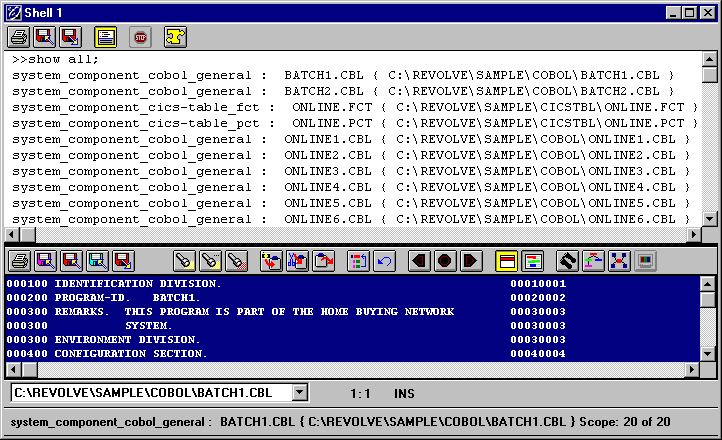Image resolution: width=722 pixels, height=440 pixels.
Task: Click the first flashlight find icon
Action: (x=185, y=262)
